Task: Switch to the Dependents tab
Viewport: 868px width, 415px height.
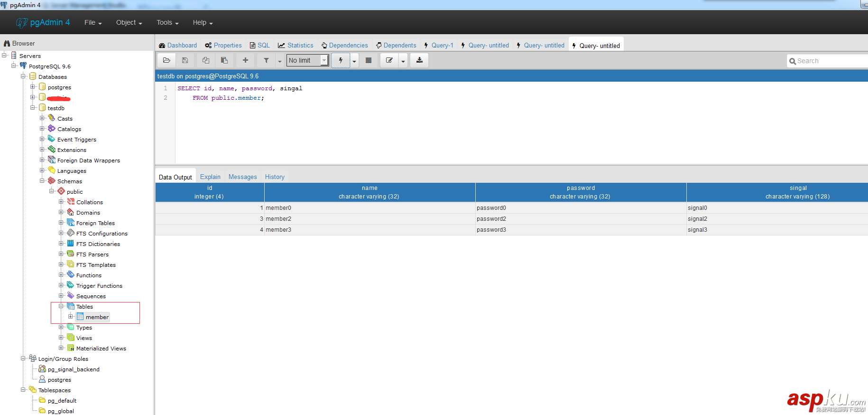Action: [396, 45]
